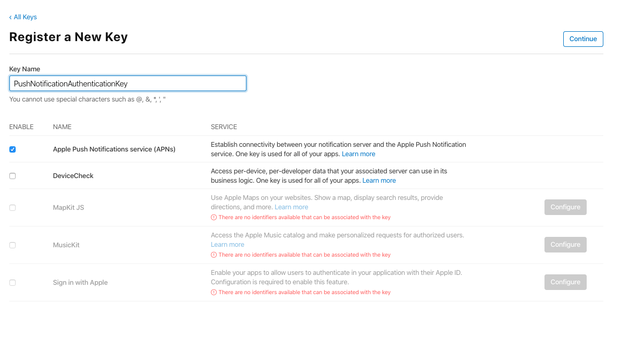Focus the Key Name text field

pos(128,83)
